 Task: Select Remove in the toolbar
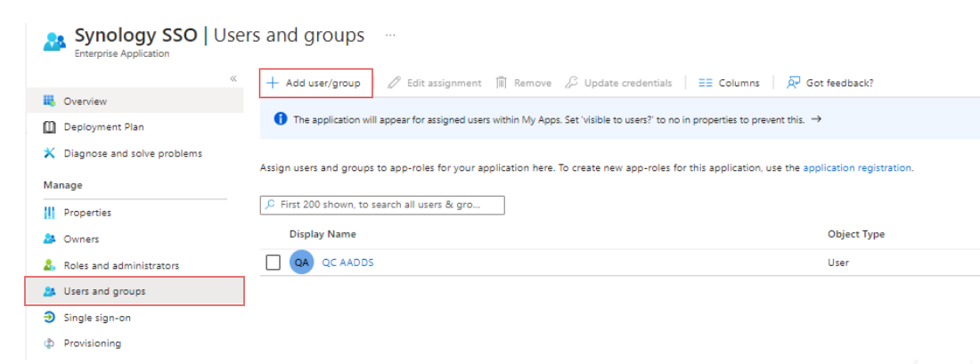533,83
